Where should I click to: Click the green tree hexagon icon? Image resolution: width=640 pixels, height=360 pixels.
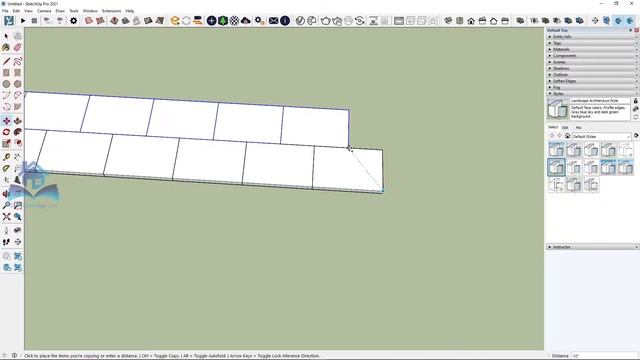click(223, 20)
